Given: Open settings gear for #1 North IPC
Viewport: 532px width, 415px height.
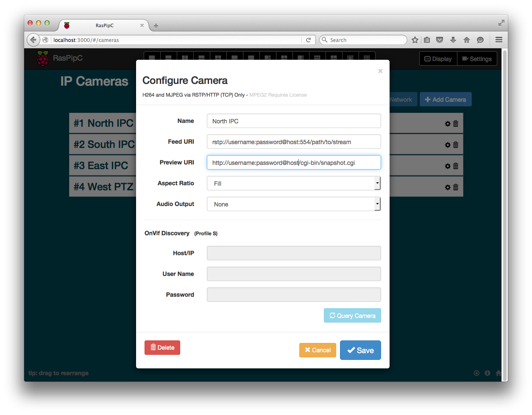Looking at the screenshot, I should pos(448,124).
